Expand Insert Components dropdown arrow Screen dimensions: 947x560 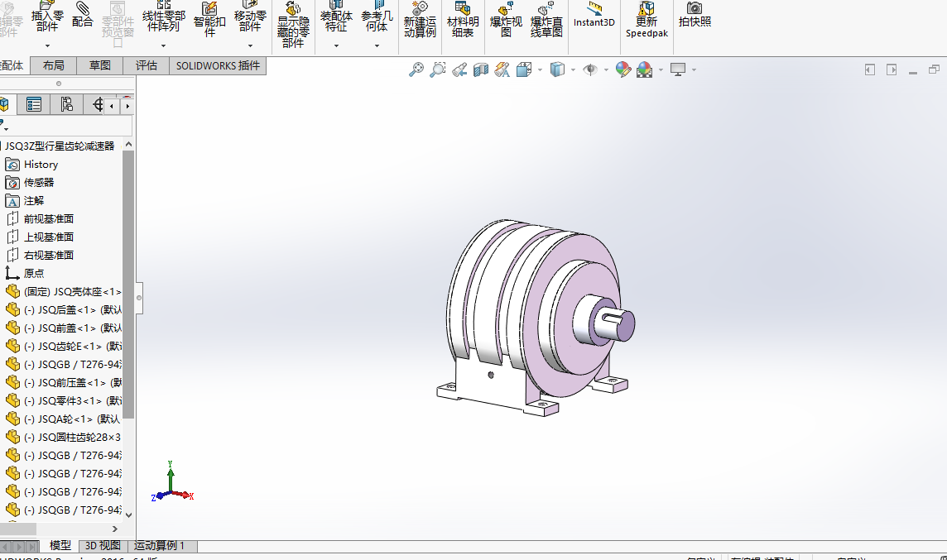47,45
